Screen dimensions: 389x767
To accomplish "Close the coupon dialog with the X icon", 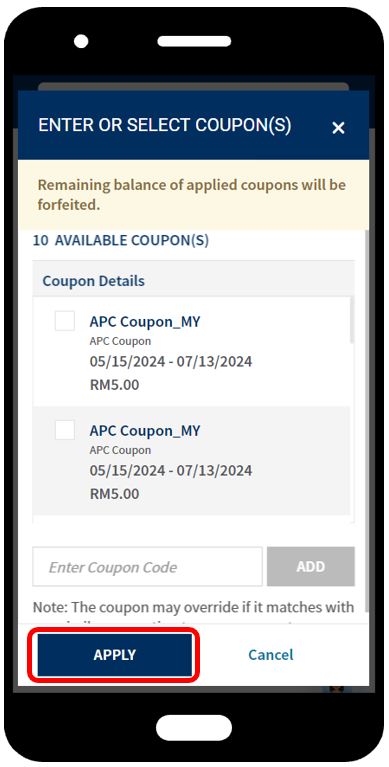I will pos(338,128).
